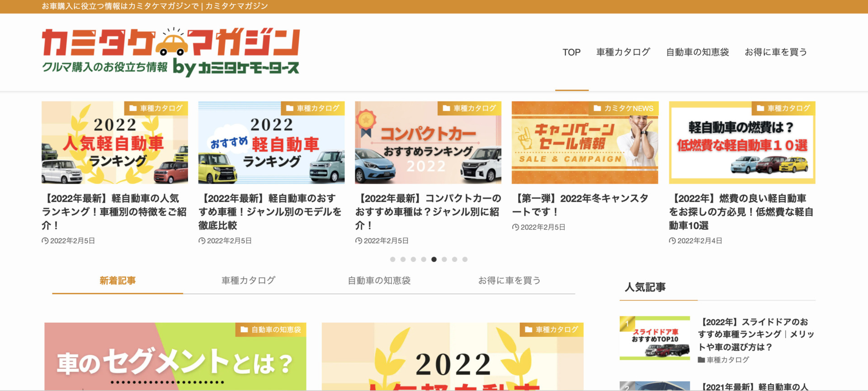Image resolution: width=868 pixels, height=391 pixels.
Task: Go to second carousel slide dot
Action: (403, 259)
